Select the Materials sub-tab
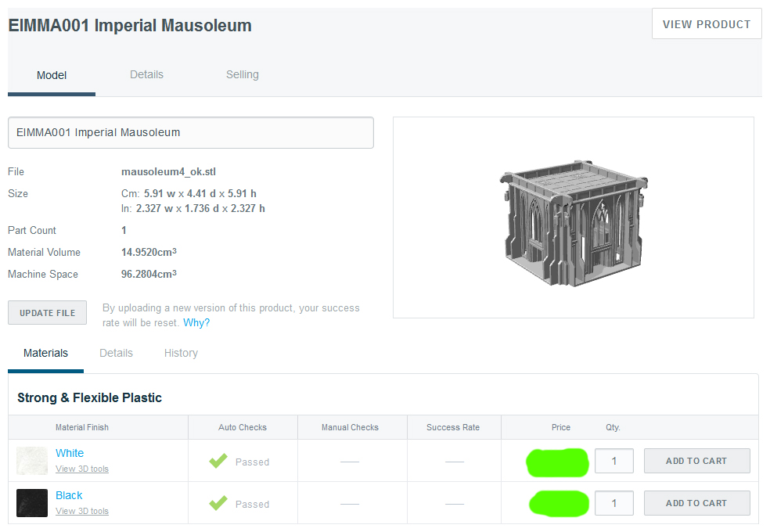The image size is (770, 532). click(x=45, y=353)
